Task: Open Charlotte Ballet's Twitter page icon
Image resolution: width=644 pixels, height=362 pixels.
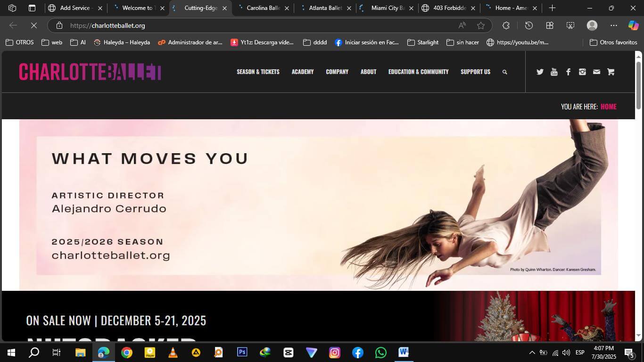Action: [540, 72]
